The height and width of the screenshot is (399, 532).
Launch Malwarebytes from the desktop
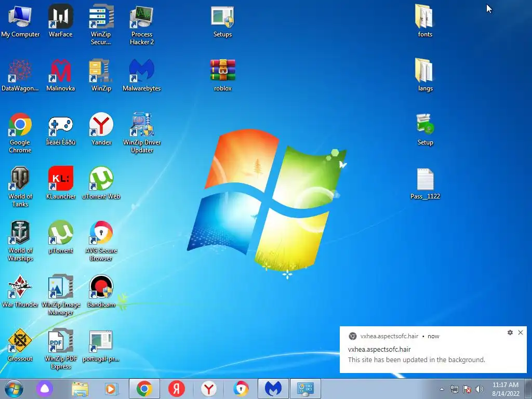click(141, 75)
